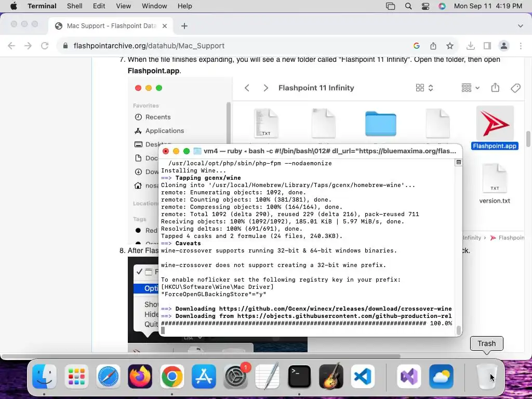Close the Mac Support browser tab
The width and height of the screenshot is (532, 399).
click(x=165, y=26)
